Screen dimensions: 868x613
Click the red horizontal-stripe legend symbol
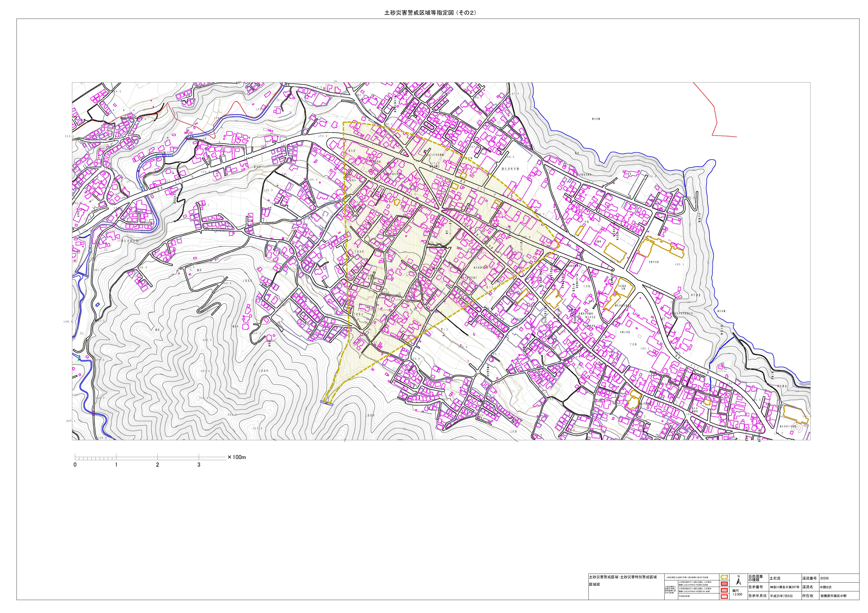[724, 597]
